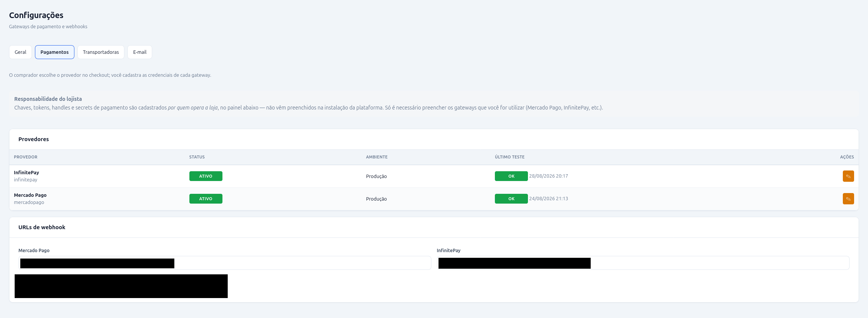This screenshot has width=868, height=318.
Task: Click the STATUS column header
Action: tap(197, 157)
